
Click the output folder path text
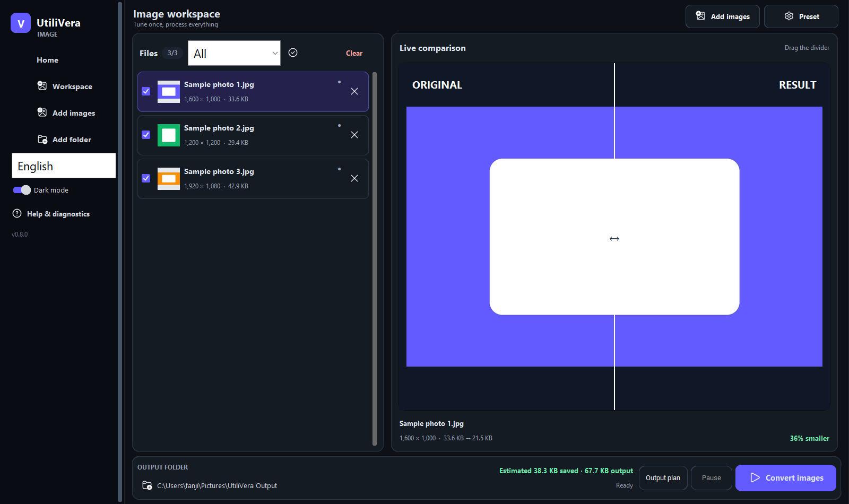tap(217, 486)
